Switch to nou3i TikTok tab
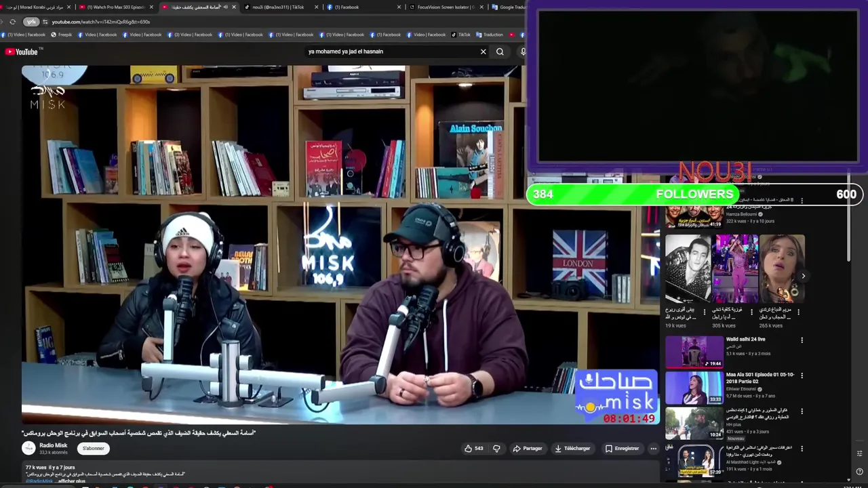The height and width of the screenshot is (488, 868). (x=281, y=7)
